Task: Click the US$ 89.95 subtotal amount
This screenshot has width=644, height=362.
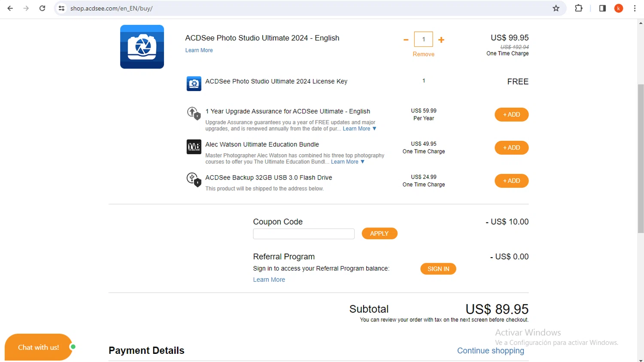Action: [497, 309]
